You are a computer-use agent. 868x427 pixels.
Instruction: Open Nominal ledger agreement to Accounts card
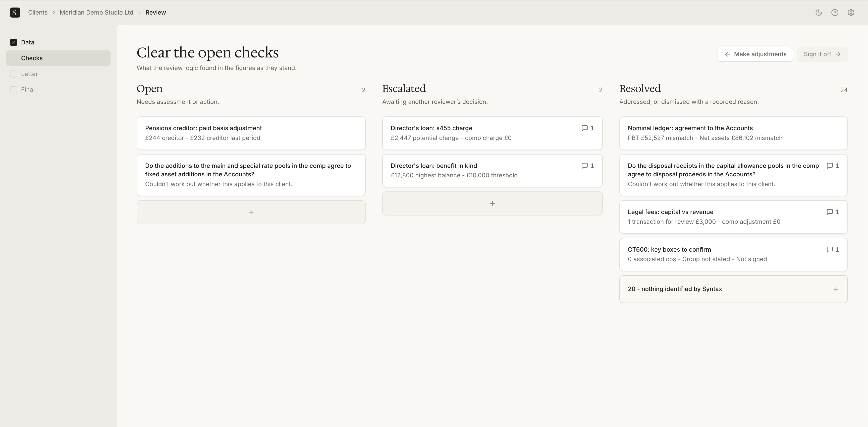733,133
